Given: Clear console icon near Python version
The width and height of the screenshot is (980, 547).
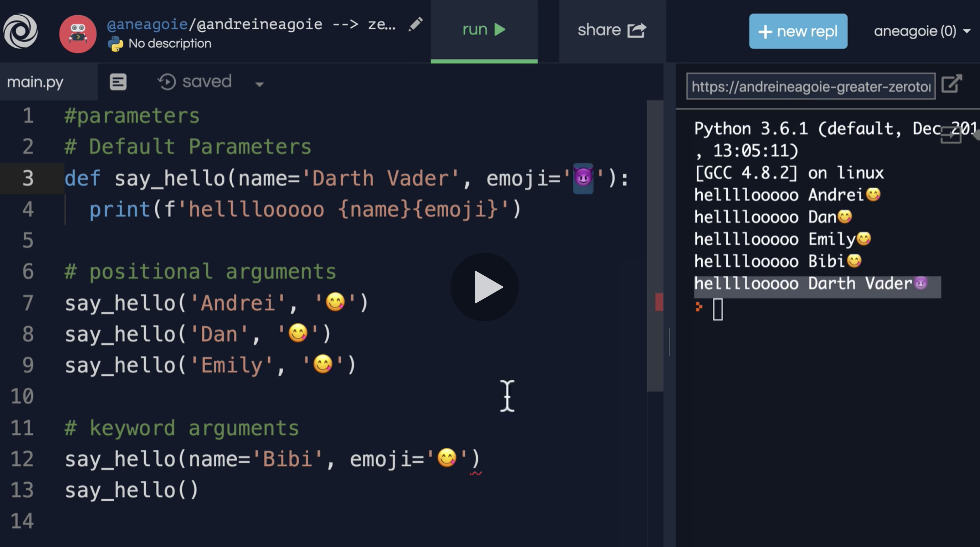Looking at the screenshot, I should [951, 135].
